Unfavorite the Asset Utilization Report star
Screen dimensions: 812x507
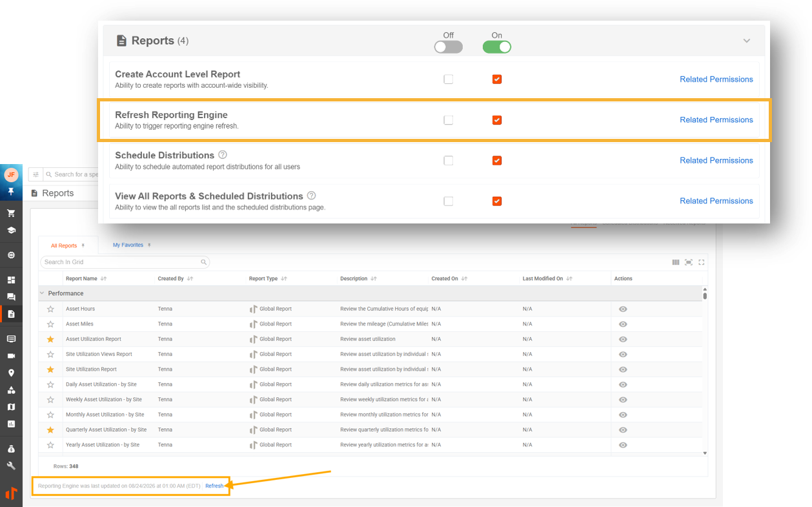[x=50, y=339]
